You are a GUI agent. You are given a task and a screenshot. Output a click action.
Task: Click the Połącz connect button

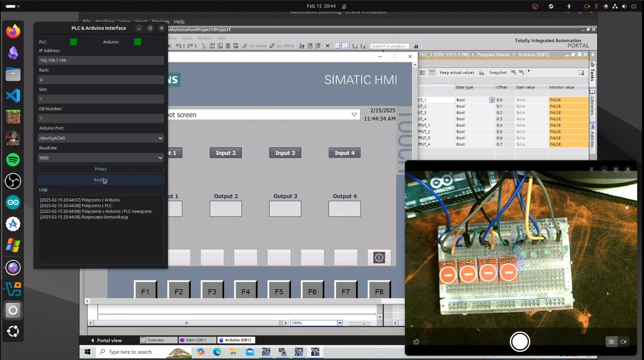click(101, 169)
